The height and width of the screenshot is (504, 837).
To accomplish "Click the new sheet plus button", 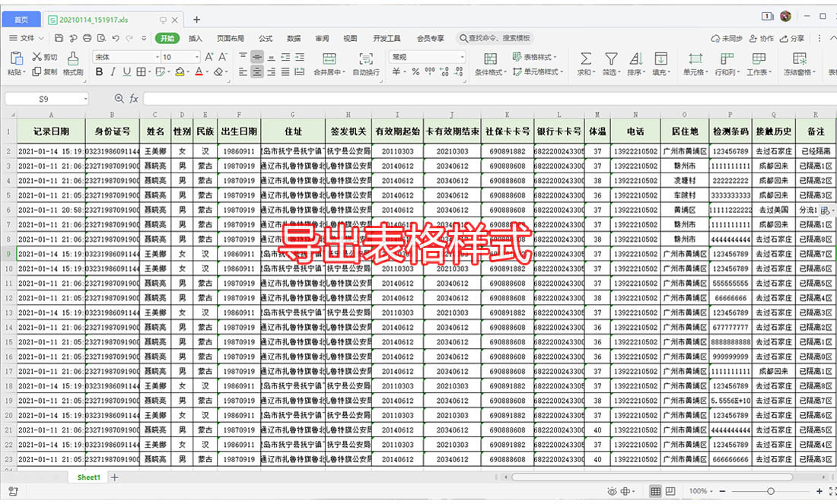I will (x=114, y=477).
